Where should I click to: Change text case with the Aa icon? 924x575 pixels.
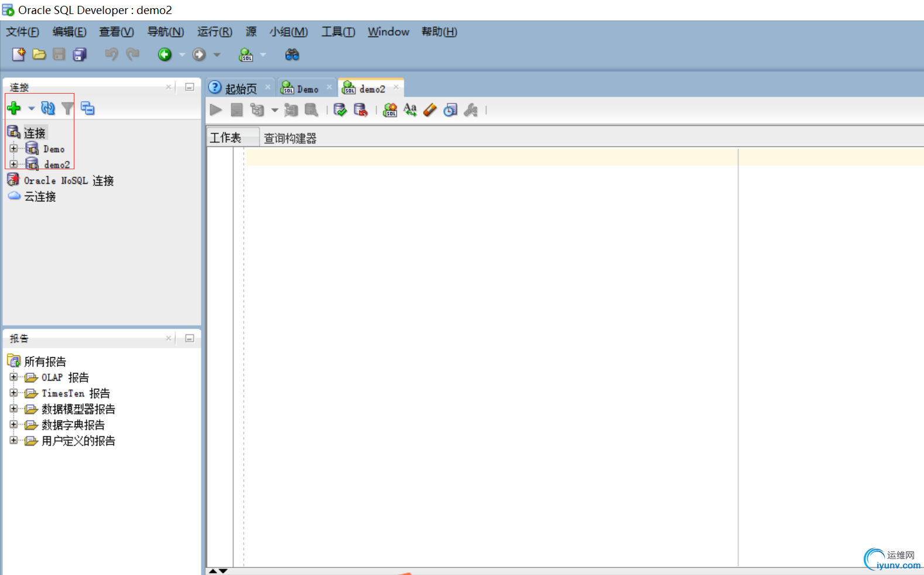410,109
